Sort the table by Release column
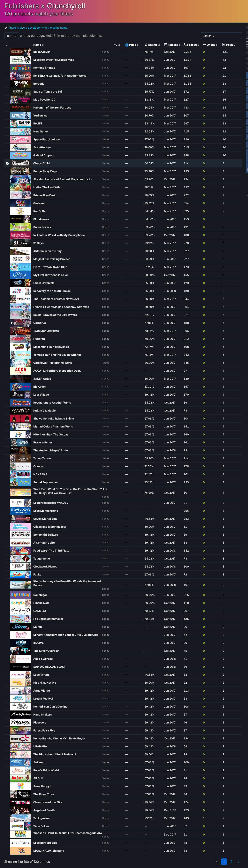The height and width of the screenshot is (868, 248). pos(173,45)
